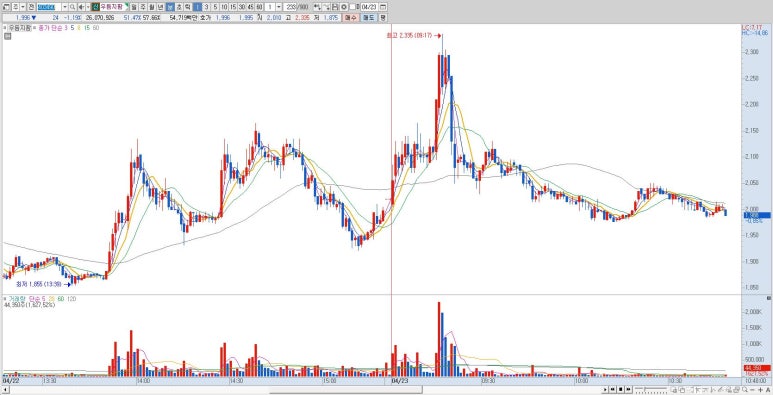Click the blue 매도 sell button
This screenshot has width=773, height=395.
point(368,17)
